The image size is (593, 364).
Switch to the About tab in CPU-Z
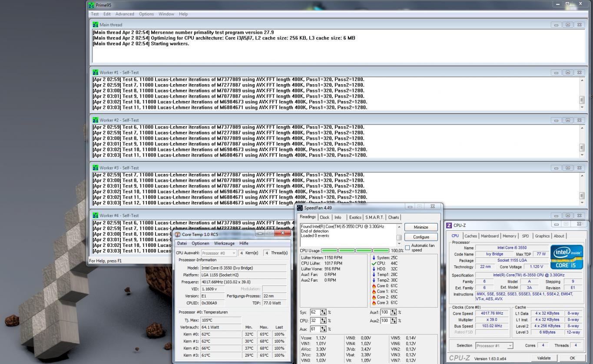559,236
